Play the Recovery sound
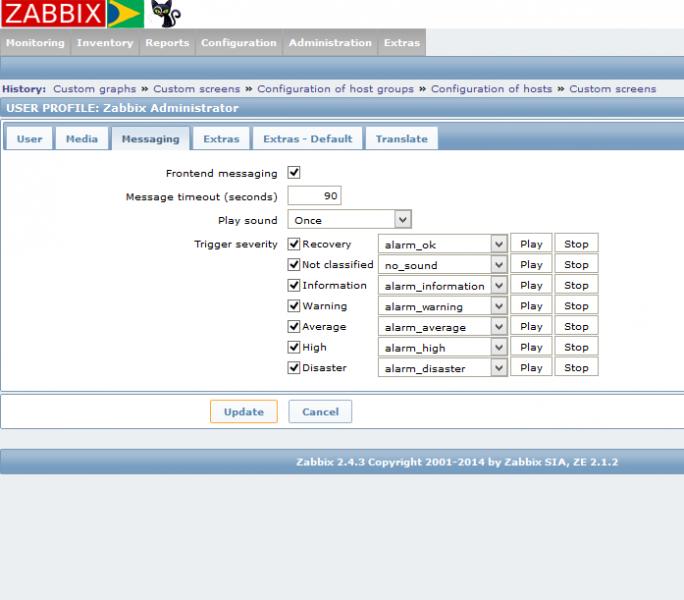The height and width of the screenshot is (600, 684). pyautogui.click(x=531, y=243)
